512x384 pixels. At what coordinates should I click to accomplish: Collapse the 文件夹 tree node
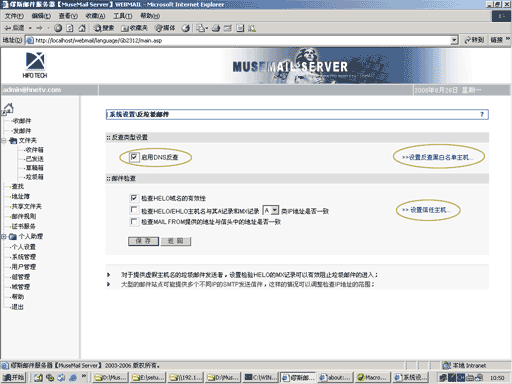tap(3, 141)
